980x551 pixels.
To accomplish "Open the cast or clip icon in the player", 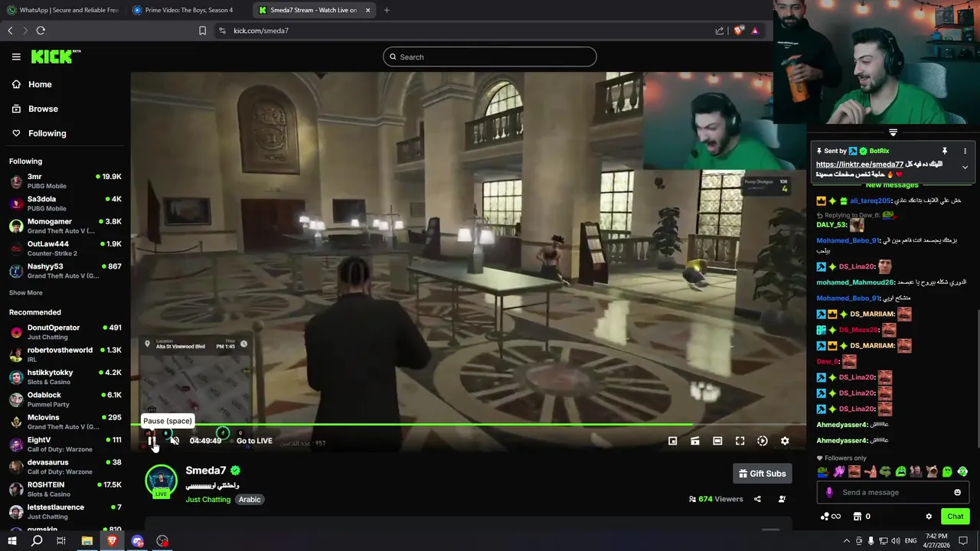I will 695,441.
